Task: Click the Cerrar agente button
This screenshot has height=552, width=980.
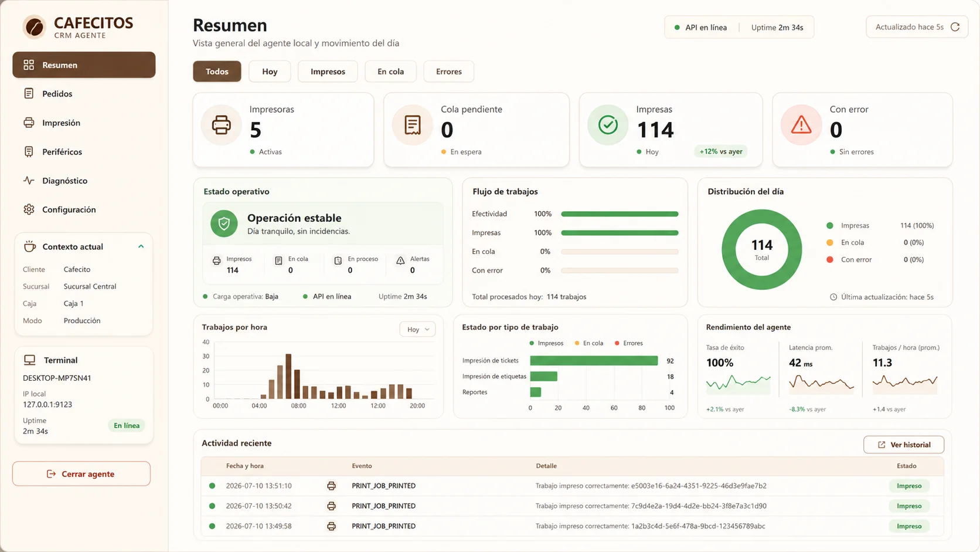Action: (81, 474)
